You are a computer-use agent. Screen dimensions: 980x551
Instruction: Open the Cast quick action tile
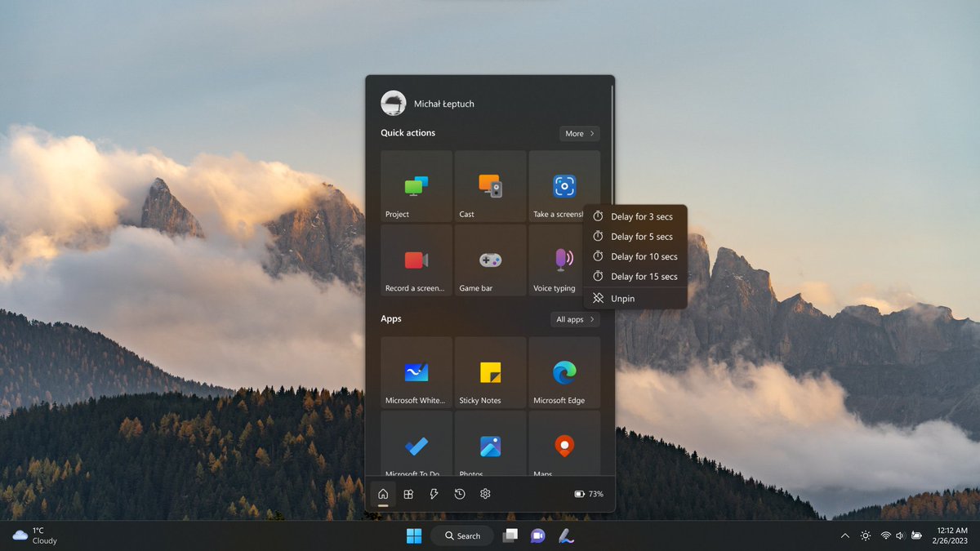[490, 186]
